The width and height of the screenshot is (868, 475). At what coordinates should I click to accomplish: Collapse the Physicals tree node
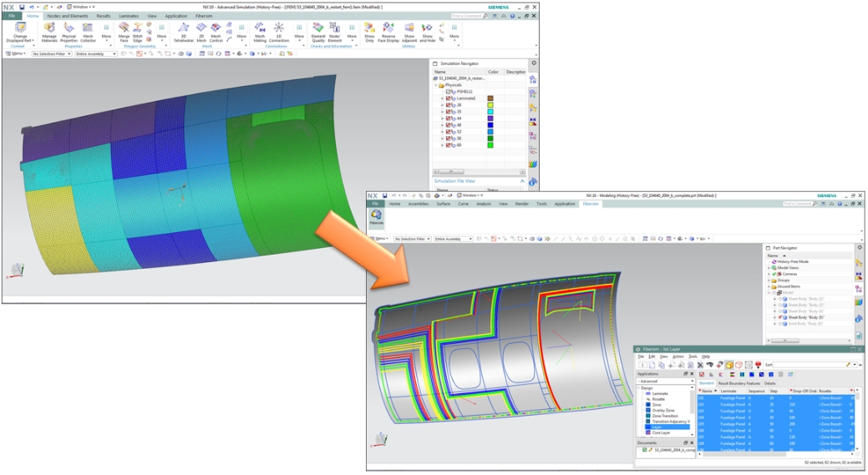[435, 85]
